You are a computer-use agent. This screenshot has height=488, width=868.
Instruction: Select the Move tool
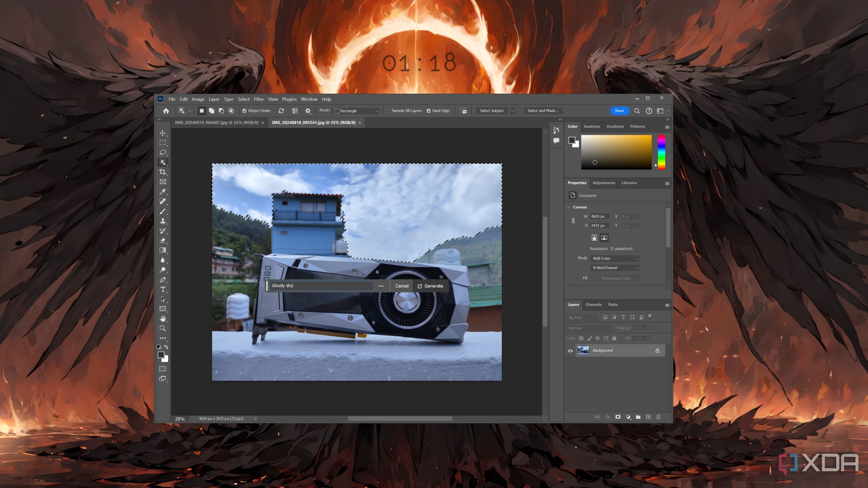tap(164, 133)
